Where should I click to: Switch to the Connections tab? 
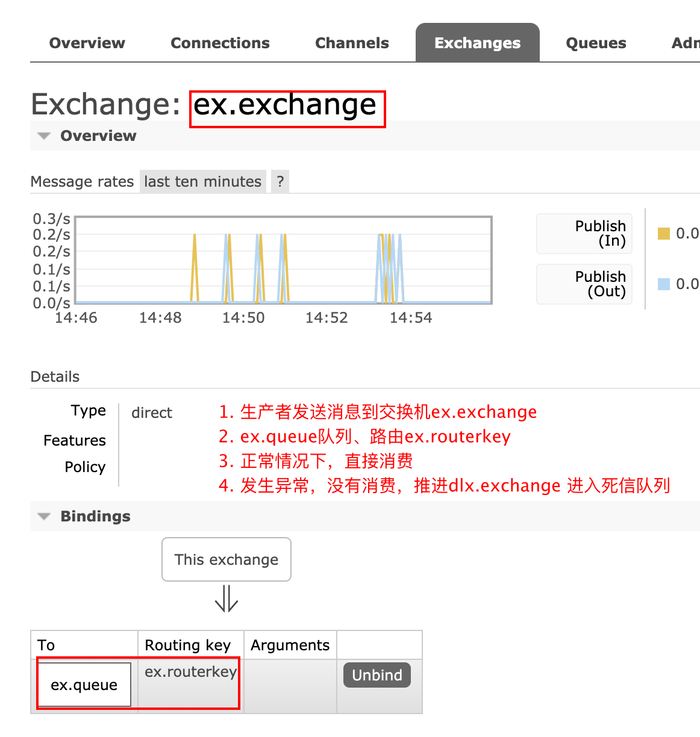220,43
